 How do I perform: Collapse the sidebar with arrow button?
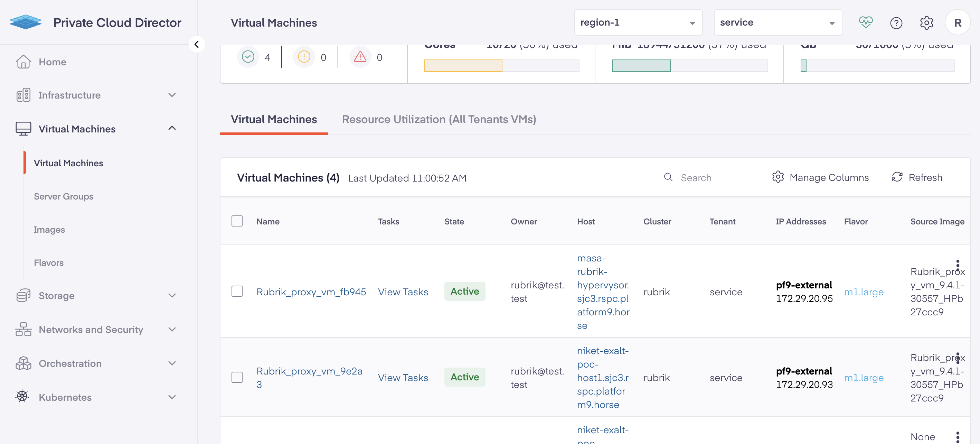tap(197, 44)
